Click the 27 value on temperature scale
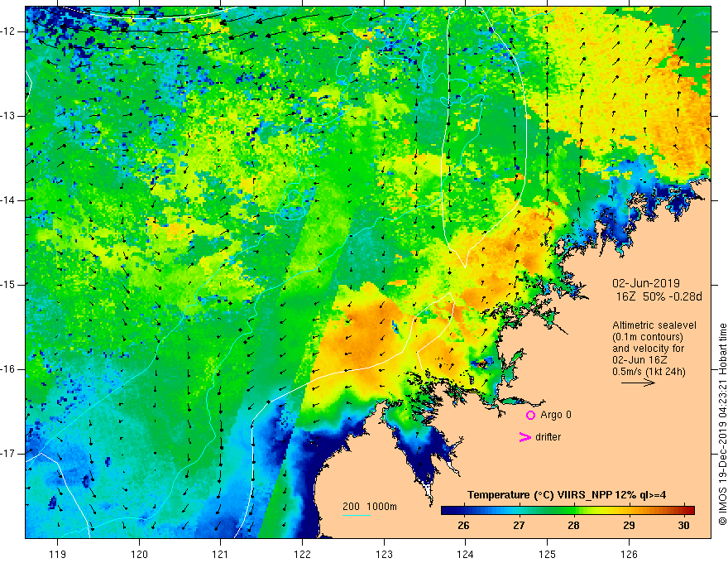This screenshot has width=728, height=563. 519,526
